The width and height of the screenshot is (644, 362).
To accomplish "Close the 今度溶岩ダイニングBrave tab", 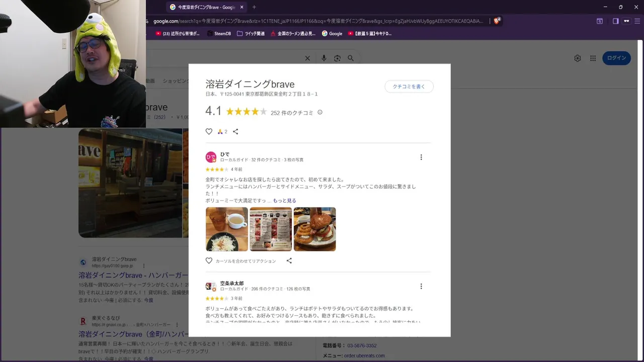I will coord(242,7).
